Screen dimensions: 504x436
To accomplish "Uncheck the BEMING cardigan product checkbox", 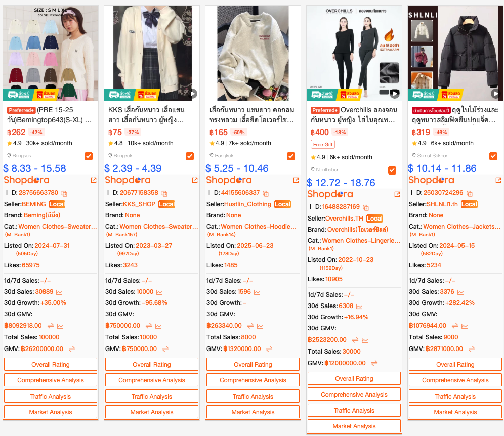I will (89, 156).
